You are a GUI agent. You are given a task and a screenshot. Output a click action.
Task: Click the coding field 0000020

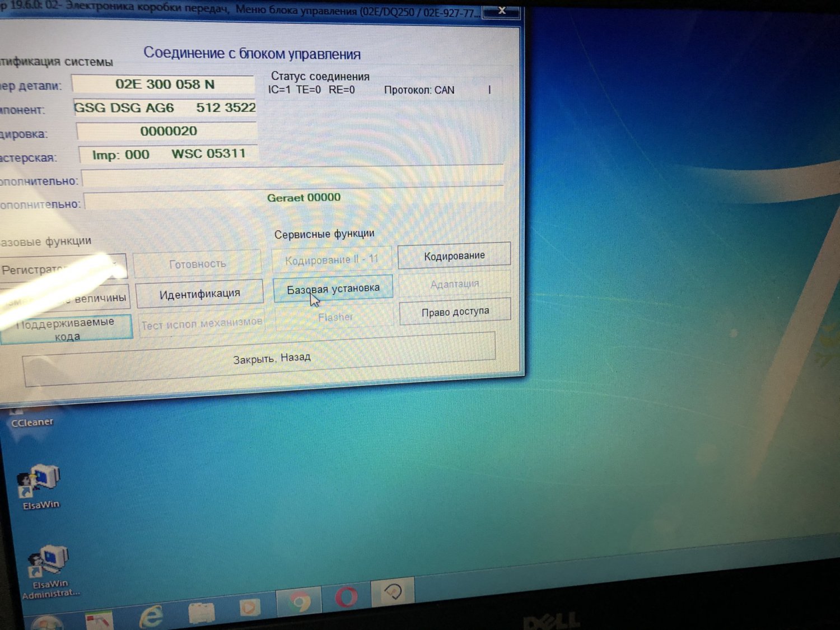tap(167, 131)
